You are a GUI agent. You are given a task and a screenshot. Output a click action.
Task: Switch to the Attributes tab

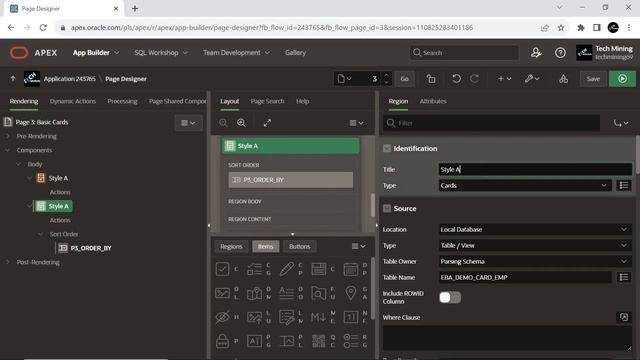click(x=433, y=101)
